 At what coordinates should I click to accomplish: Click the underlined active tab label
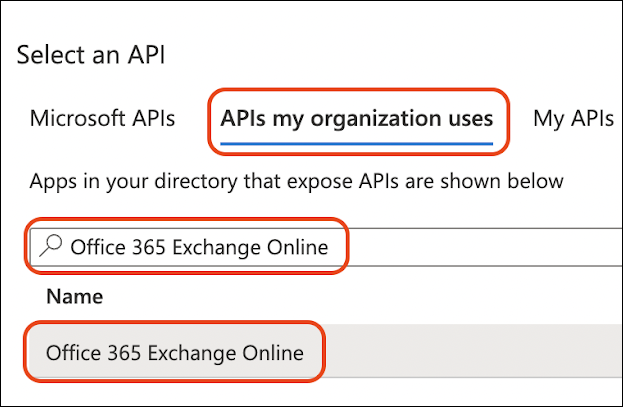coord(357,119)
